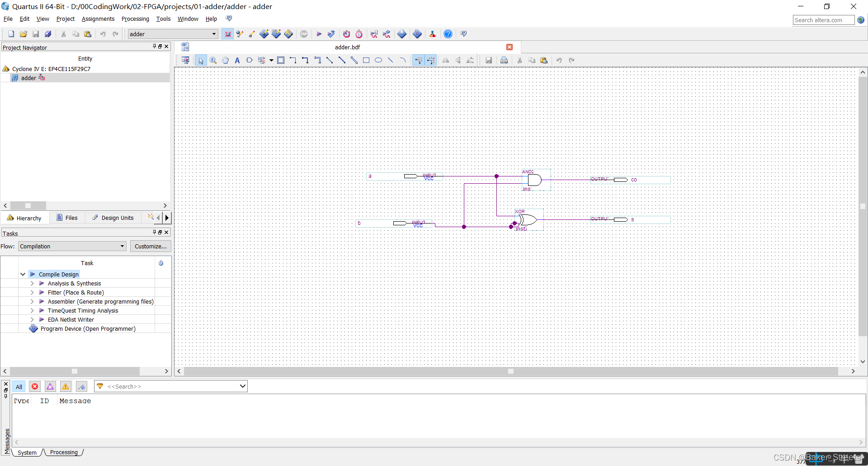Switch to Processing messages tab

click(x=64, y=452)
